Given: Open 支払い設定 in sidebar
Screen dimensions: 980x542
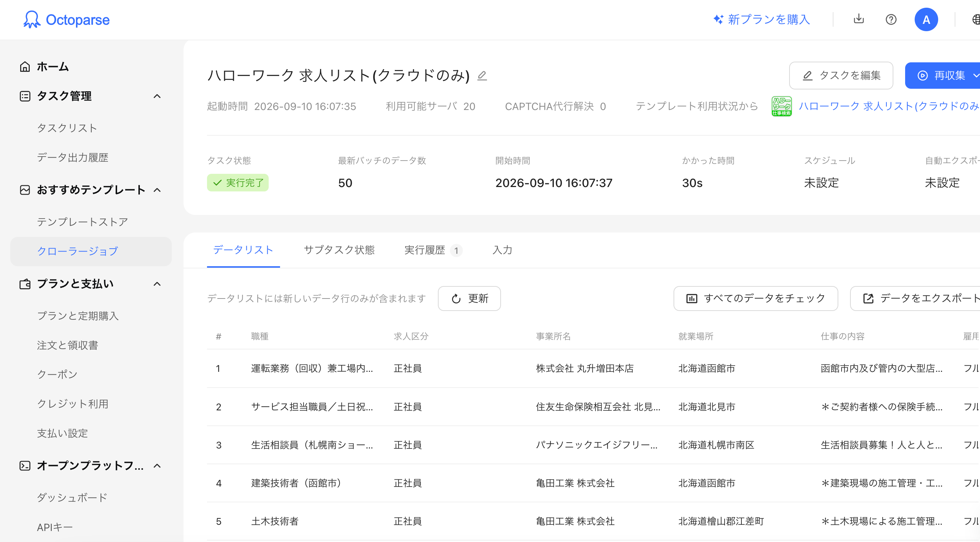Looking at the screenshot, I should point(62,433).
